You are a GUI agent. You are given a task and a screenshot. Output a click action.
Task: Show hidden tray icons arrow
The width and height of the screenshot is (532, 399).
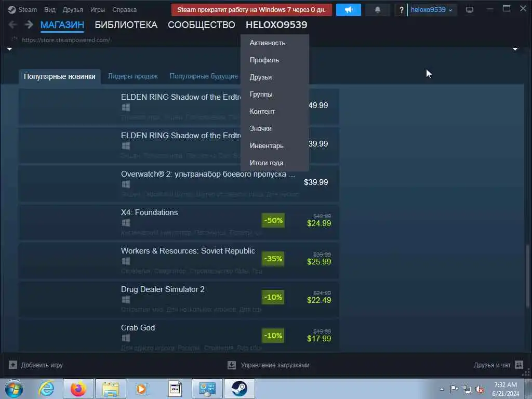pyautogui.click(x=442, y=389)
